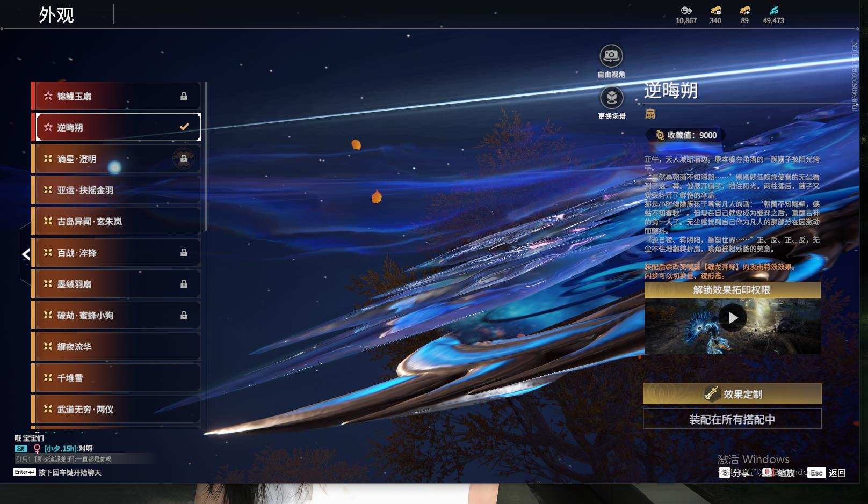Open the free camera view (自由视角)
The height and width of the screenshot is (504, 868).
pyautogui.click(x=611, y=56)
